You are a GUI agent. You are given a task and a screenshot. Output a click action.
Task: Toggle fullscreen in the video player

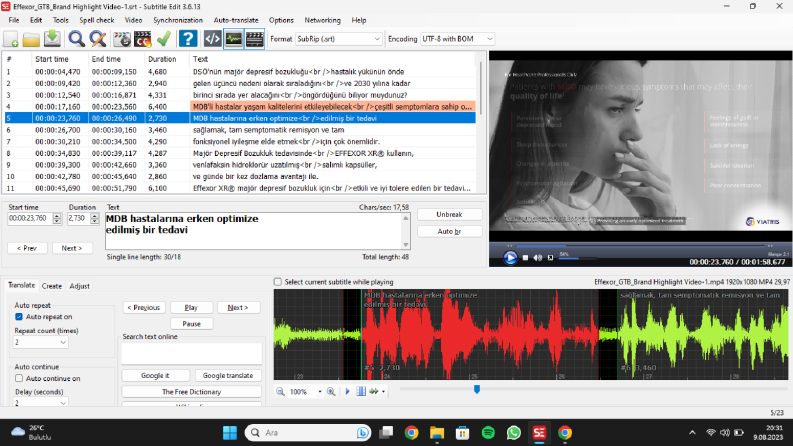(x=551, y=258)
